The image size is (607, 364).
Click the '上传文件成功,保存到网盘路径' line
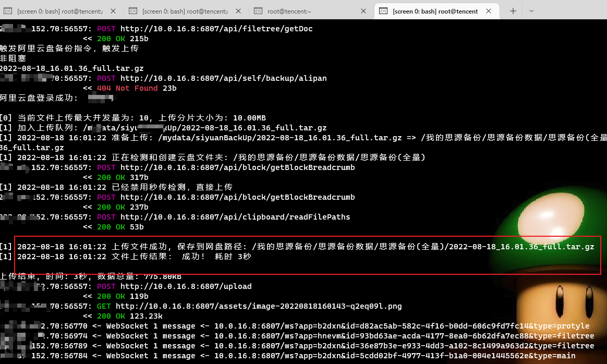pos(297,247)
